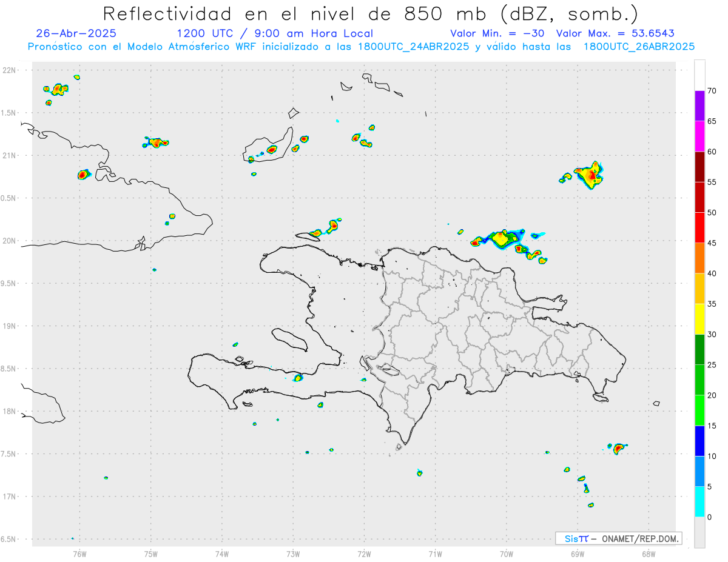The height and width of the screenshot is (562, 728).
Task: Click the '73W' longitude label
Action: [x=293, y=553]
